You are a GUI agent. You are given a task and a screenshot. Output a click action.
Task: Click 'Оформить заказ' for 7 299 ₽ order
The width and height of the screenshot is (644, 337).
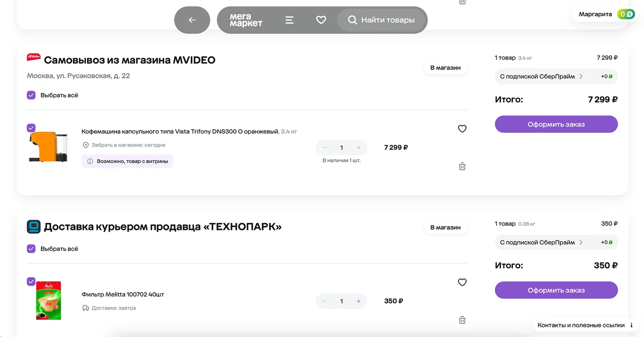point(556,124)
